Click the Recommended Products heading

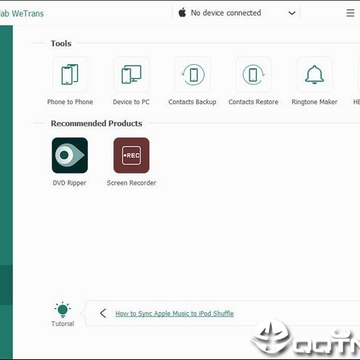tap(96, 123)
